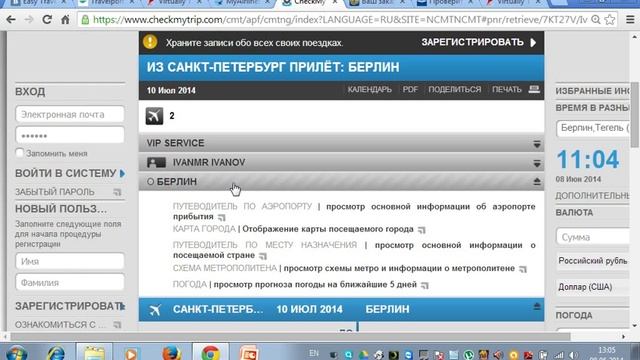
Task: Open the Доллар (США) currency dropdown
Action: click(593, 287)
